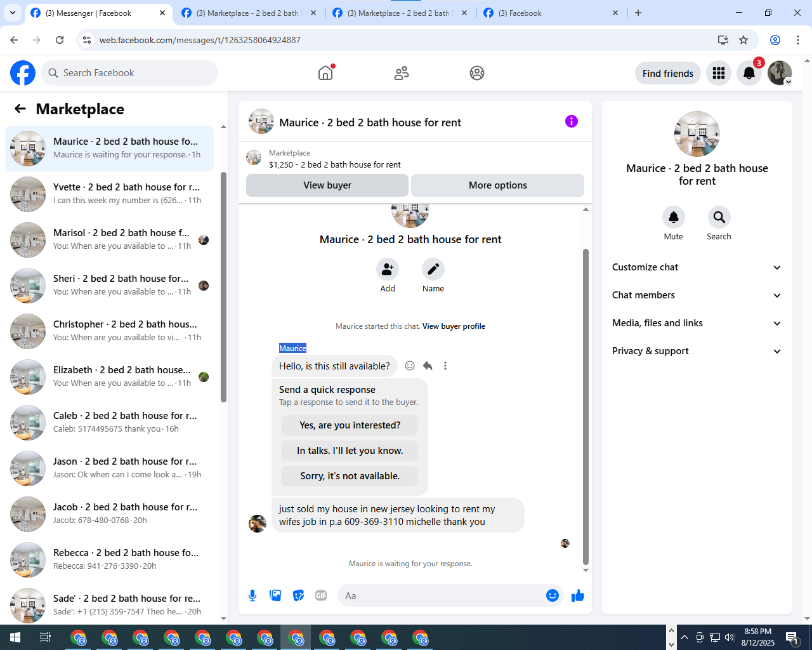
Task: Bookmark this page with the star icon
Action: click(x=743, y=40)
